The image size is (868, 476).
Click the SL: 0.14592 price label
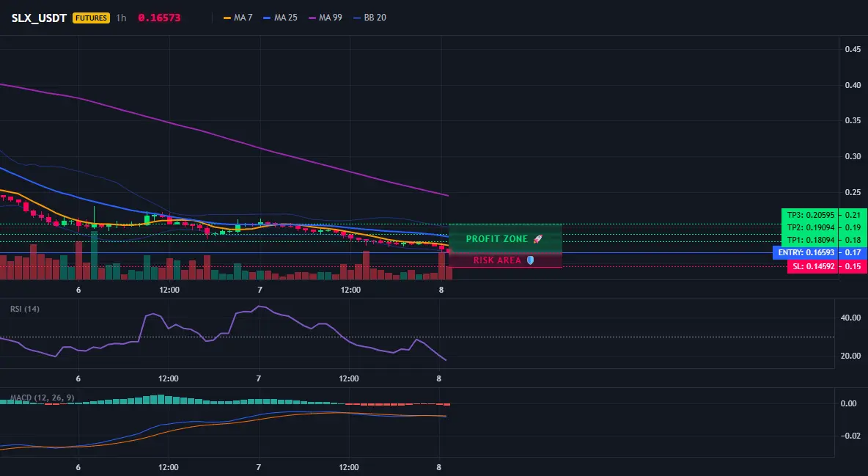point(813,266)
